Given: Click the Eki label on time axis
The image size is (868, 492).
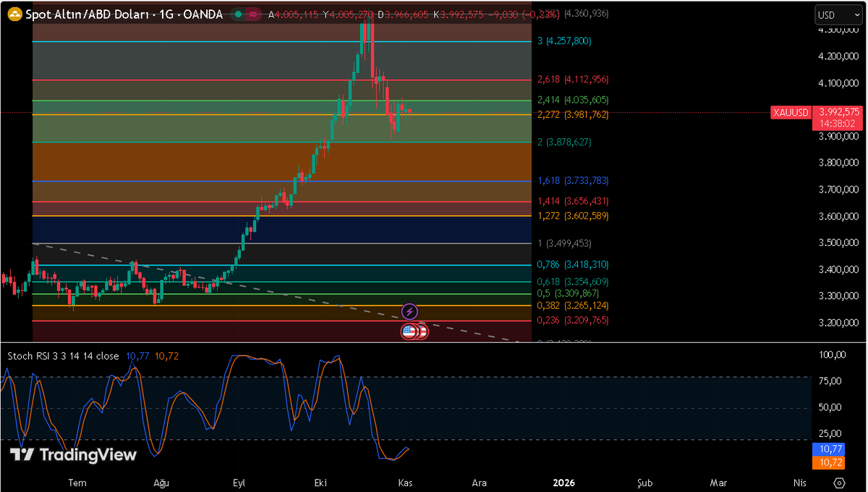Looking at the screenshot, I should click(322, 482).
